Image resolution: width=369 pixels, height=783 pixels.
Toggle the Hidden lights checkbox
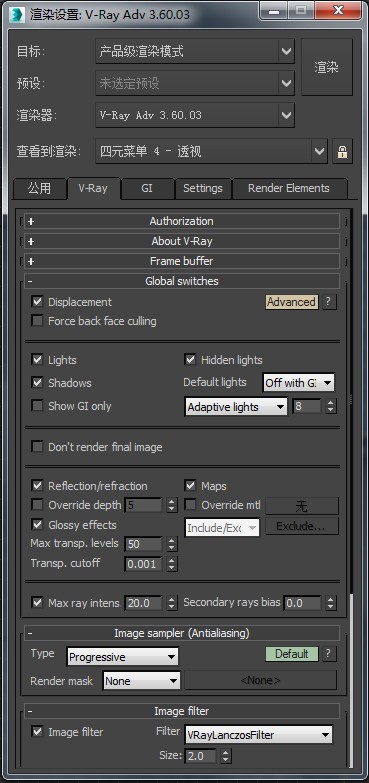pyautogui.click(x=190, y=360)
